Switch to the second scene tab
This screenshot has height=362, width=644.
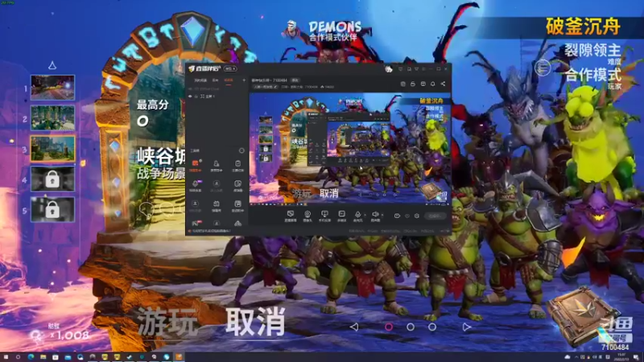point(215,80)
